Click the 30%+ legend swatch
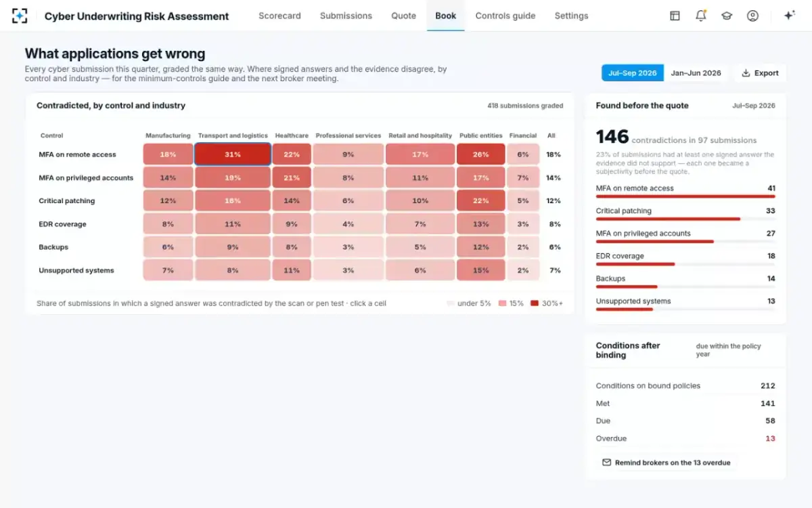812x508 pixels. coord(535,303)
